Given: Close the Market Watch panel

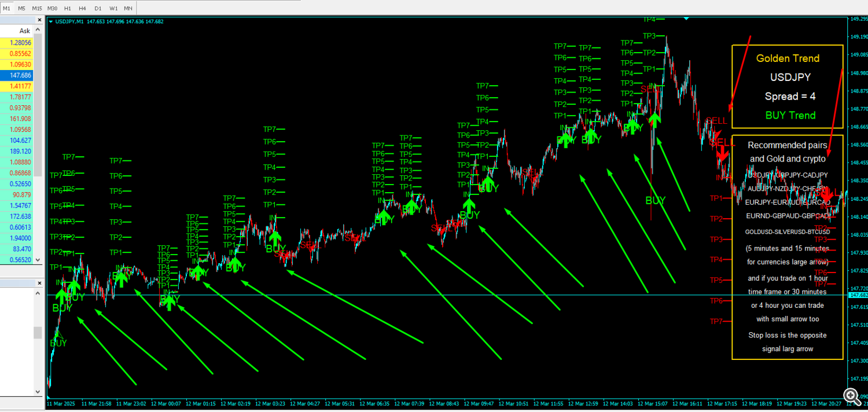Looking at the screenshot, I should click(40, 20).
